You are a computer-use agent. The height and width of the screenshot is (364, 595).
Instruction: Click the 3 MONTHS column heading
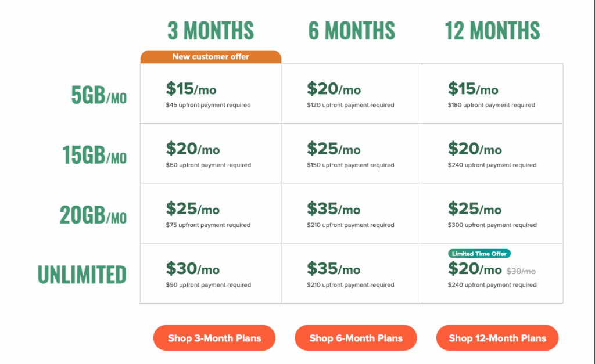pyautogui.click(x=210, y=30)
